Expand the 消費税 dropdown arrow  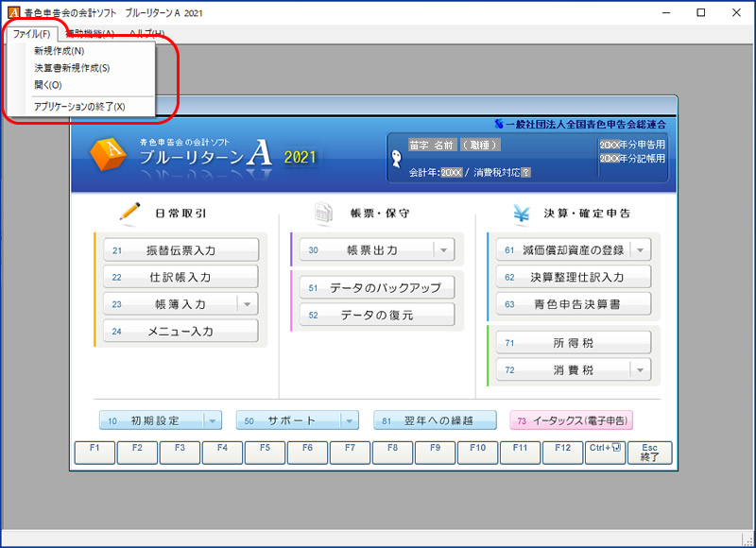pyautogui.click(x=640, y=370)
